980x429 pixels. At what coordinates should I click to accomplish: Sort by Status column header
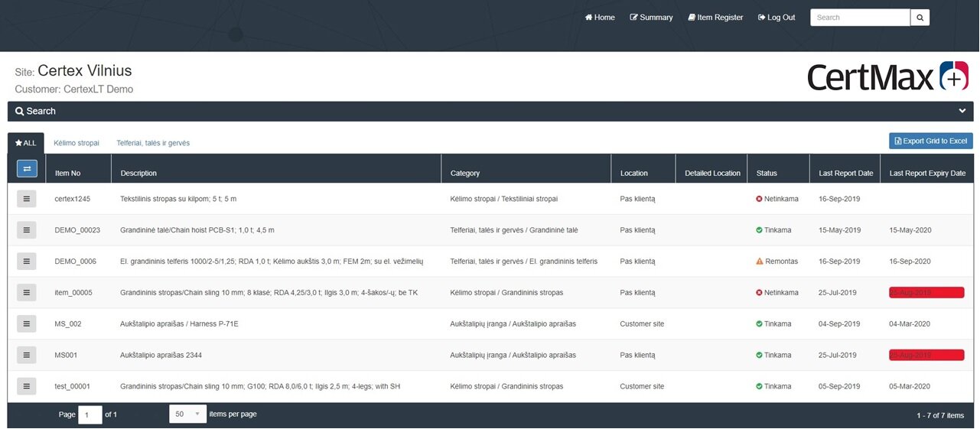[x=767, y=174]
